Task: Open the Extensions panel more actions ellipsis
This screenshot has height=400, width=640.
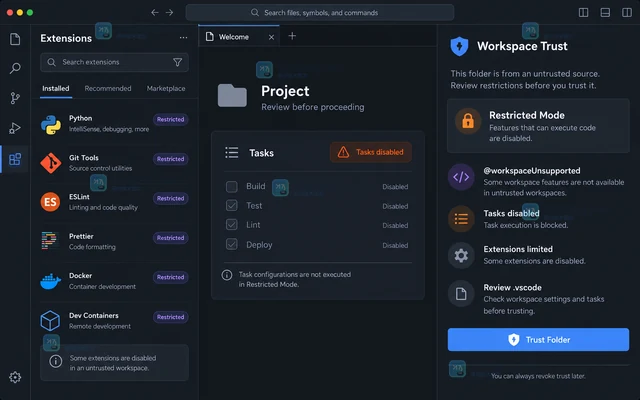Action: coord(183,38)
